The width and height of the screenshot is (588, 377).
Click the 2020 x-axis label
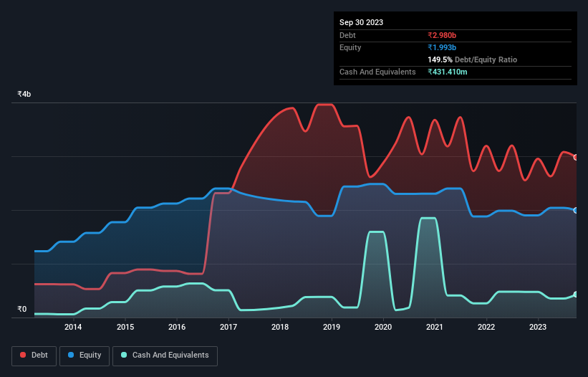[383, 327]
